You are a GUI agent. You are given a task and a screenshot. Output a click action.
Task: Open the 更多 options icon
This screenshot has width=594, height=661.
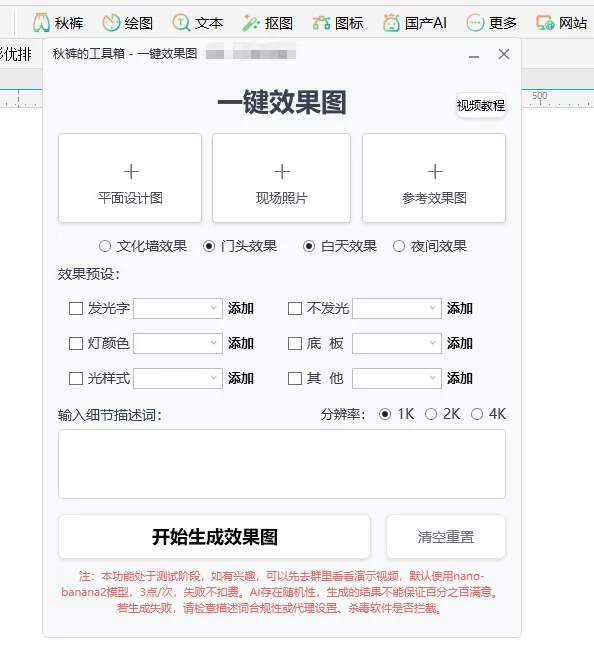tap(475, 23)
